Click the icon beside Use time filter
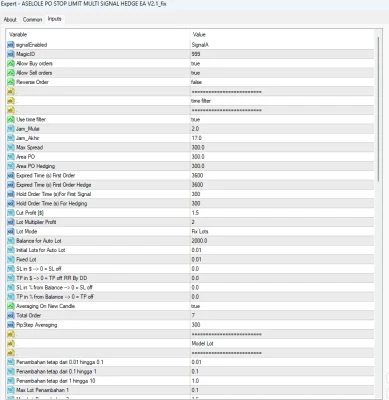The image size is (389, 400). [11, 119]
